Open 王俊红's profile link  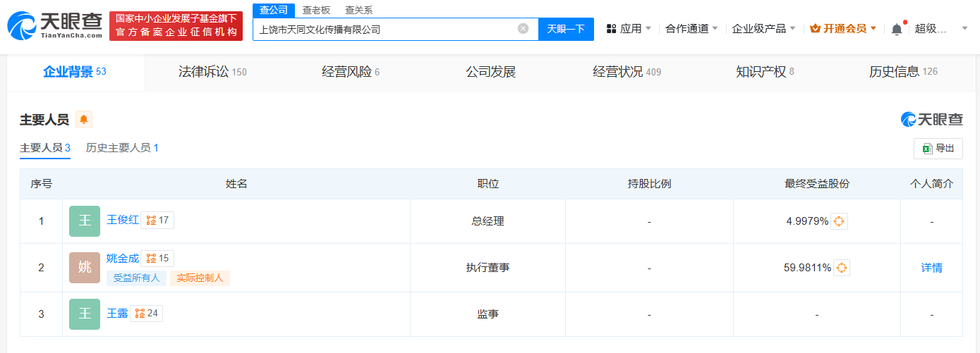(x=123, y=221)
